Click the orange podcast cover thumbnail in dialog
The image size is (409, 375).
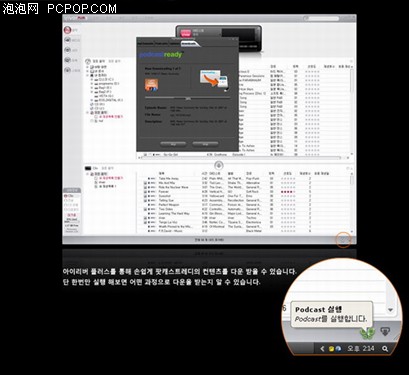click(x=151, y=84)
